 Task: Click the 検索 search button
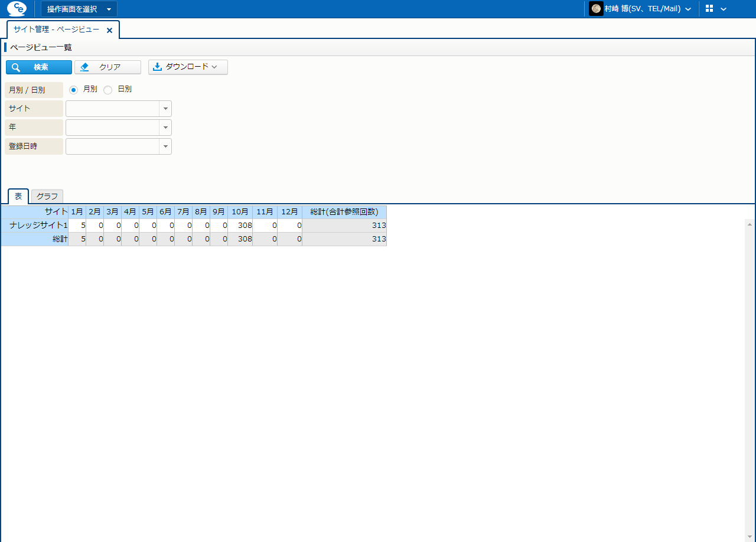tap(39, 67)
